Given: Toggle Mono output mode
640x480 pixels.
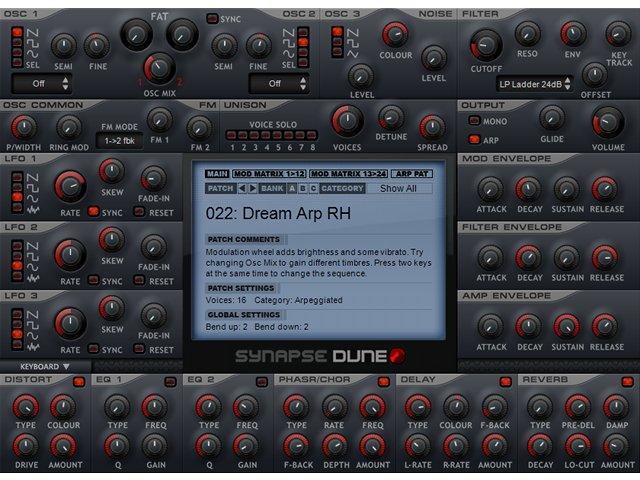Looking at the screenshot, I should coord(474,120).
